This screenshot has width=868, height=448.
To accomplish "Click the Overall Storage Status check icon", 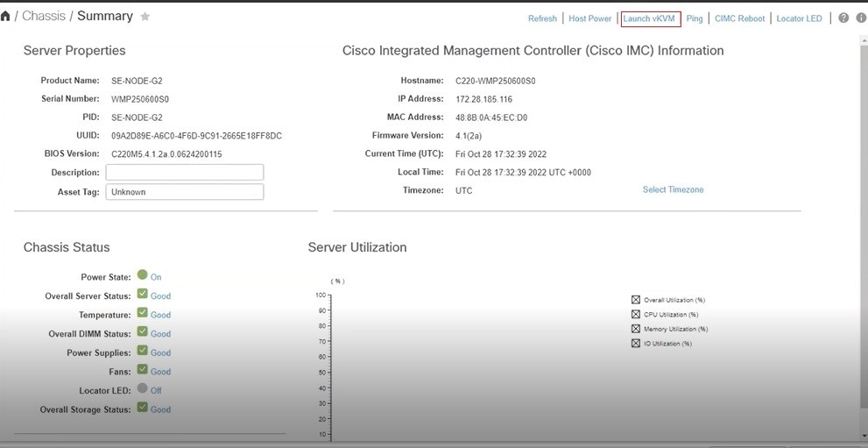I will tap(142, 407).
